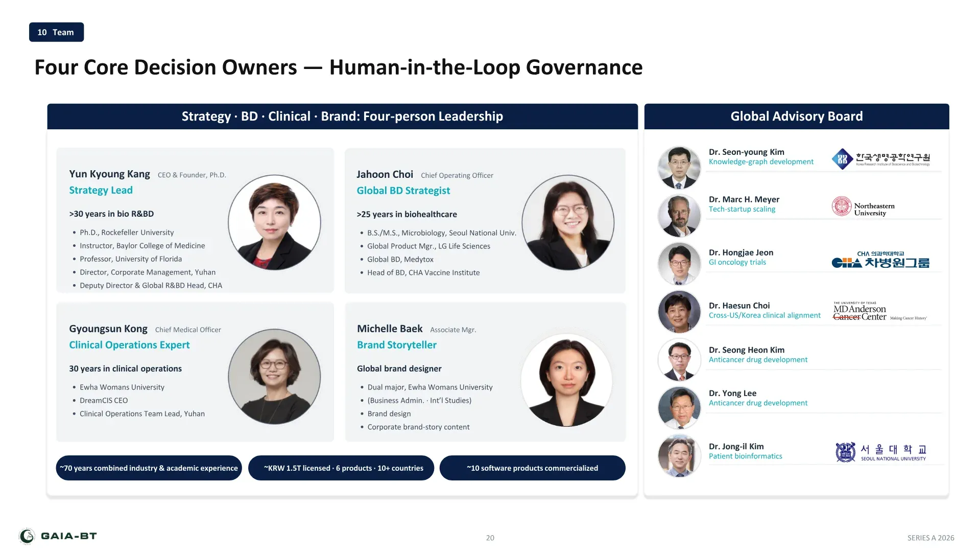Click 'Knowledge-graph development' under Dr. Seon-young Kim
This screenshot has height=552, width=980.
point(761,162)
